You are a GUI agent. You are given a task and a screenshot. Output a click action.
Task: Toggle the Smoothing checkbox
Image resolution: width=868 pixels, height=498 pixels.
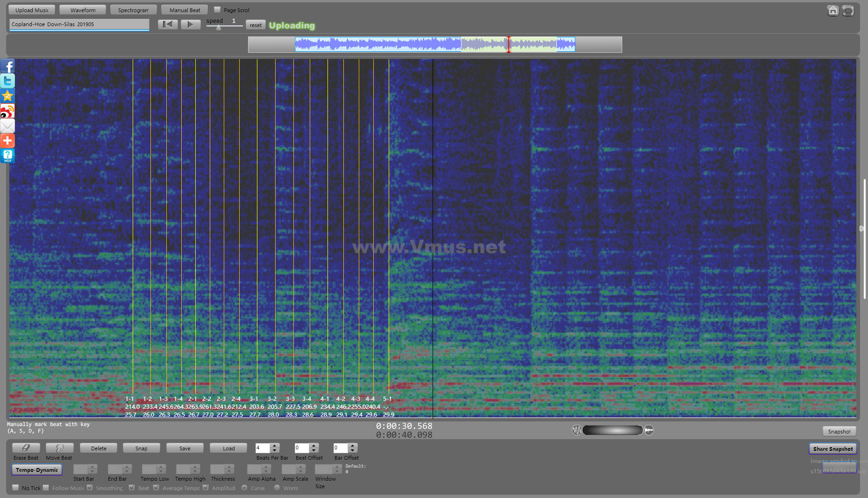tap(90, 488)
